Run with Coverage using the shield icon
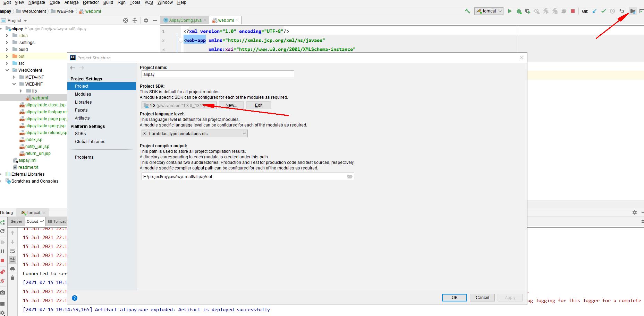 (528, 11)
